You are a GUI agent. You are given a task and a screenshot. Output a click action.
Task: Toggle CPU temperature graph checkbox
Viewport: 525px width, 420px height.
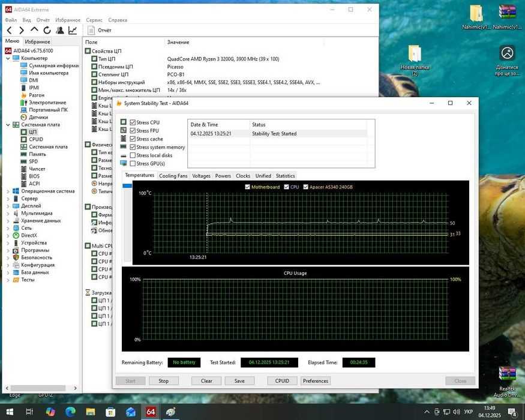tap(287, 187)
